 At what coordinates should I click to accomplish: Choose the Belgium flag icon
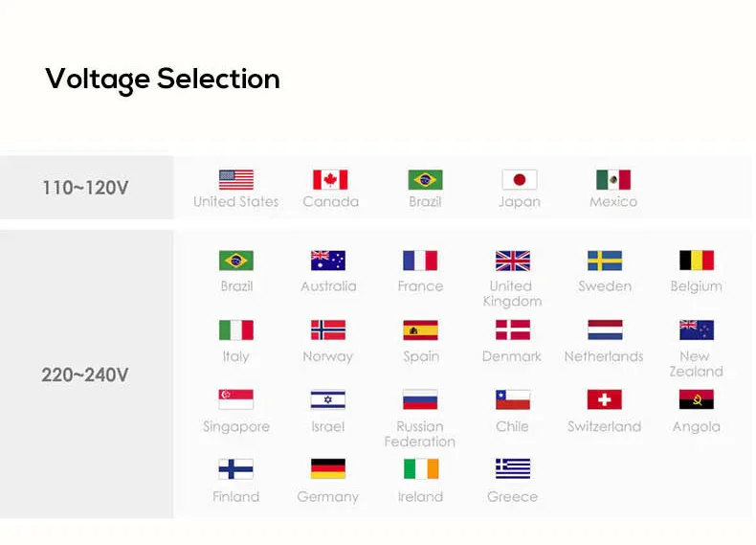point(697,261)
